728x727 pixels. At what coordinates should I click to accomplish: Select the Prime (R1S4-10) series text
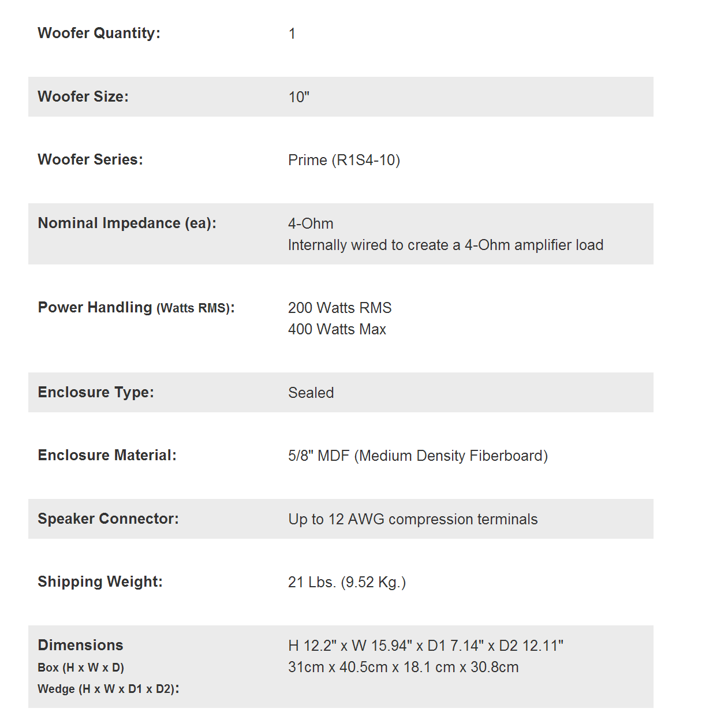(344, 160)
